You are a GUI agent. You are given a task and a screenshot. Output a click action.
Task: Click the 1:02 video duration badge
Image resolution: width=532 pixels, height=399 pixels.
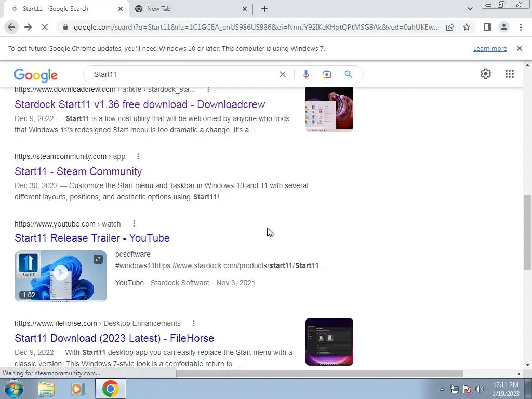click(x=29, y=295)
